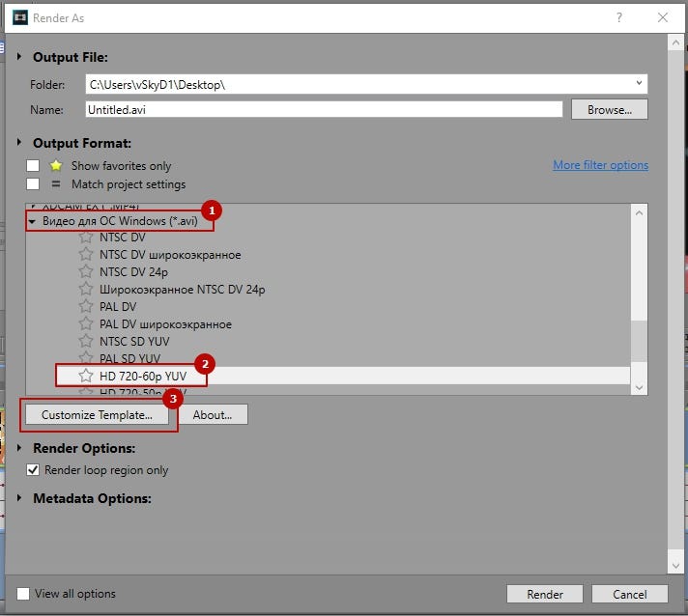Close the Render As dialog

(x=663, y=17)
